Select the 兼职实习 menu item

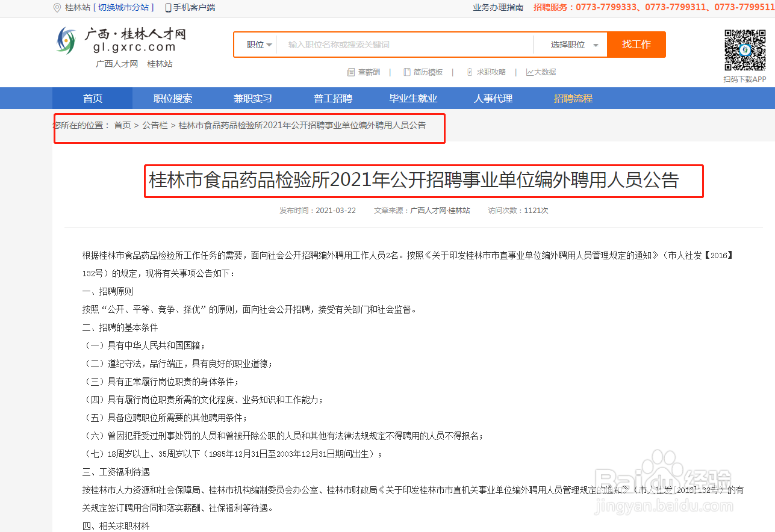(253, 98)
